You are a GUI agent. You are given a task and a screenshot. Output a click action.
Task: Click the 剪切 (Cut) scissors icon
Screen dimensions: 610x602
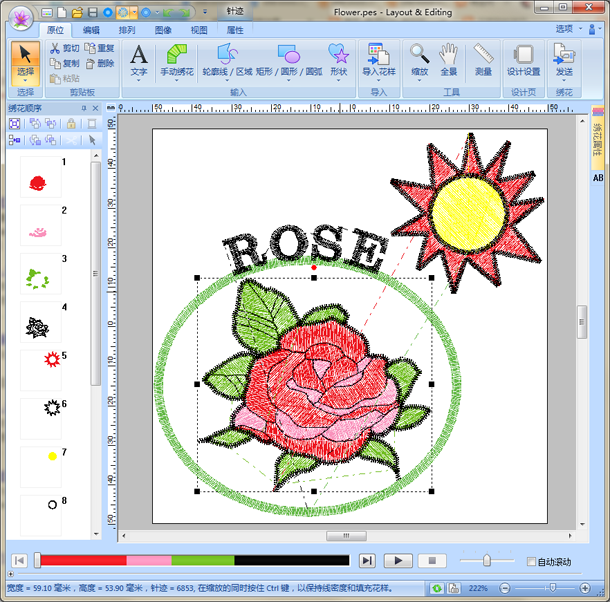(55, 48)
